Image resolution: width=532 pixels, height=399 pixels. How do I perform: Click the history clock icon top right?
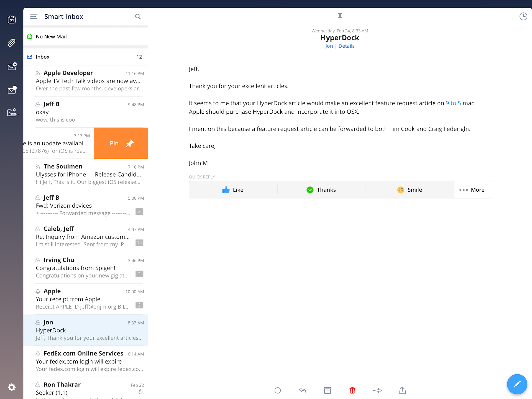523,16
